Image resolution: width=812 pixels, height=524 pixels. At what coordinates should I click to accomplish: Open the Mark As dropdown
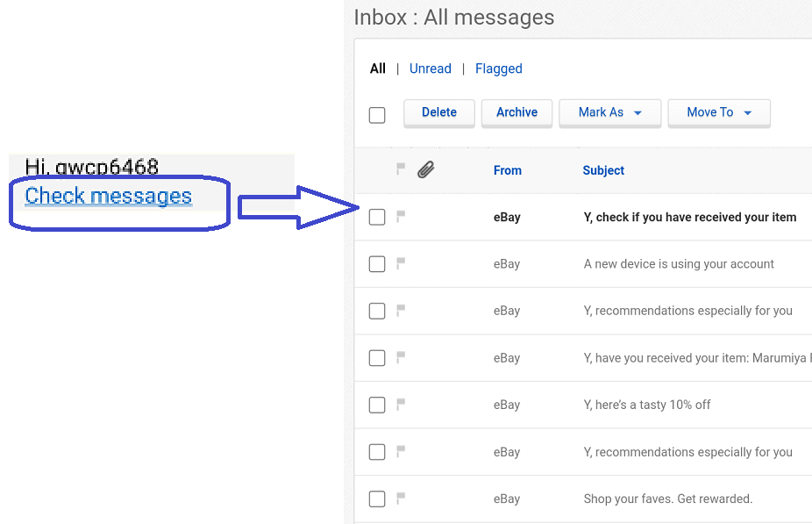coord(610,113)
